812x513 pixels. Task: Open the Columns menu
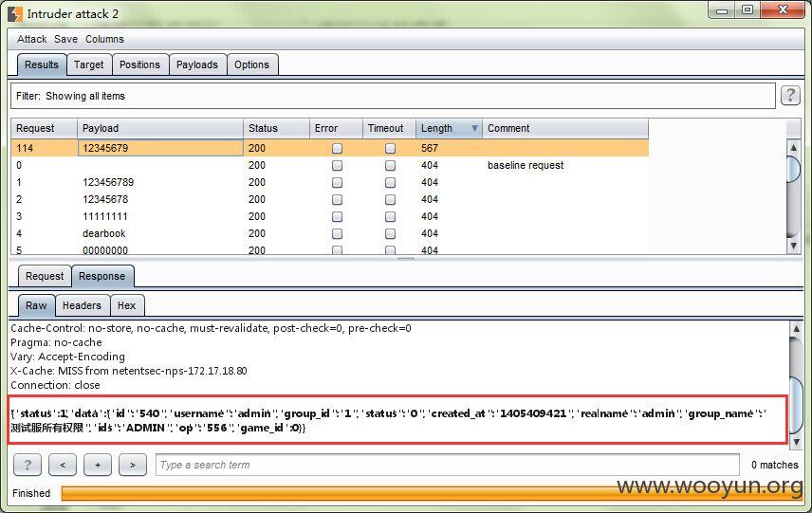[104, 39]
